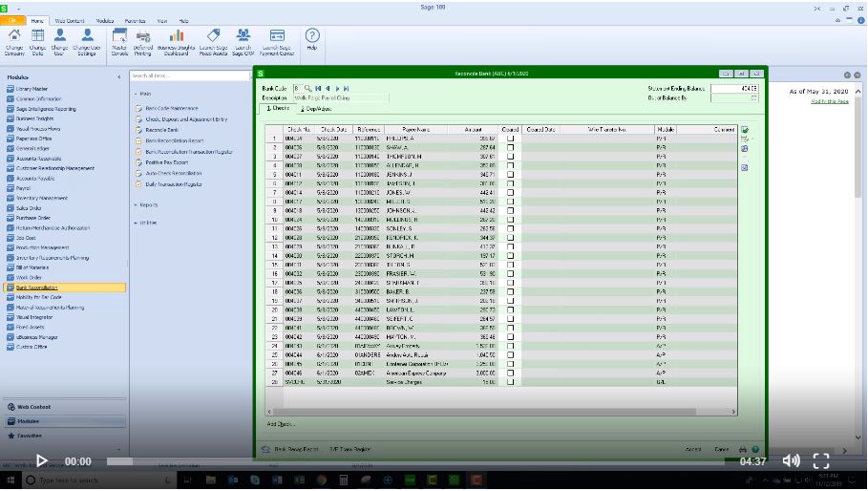The height and width of the screenshot is (491, 868).
Task: Click the Windows Start button
Action: (11, 480)
